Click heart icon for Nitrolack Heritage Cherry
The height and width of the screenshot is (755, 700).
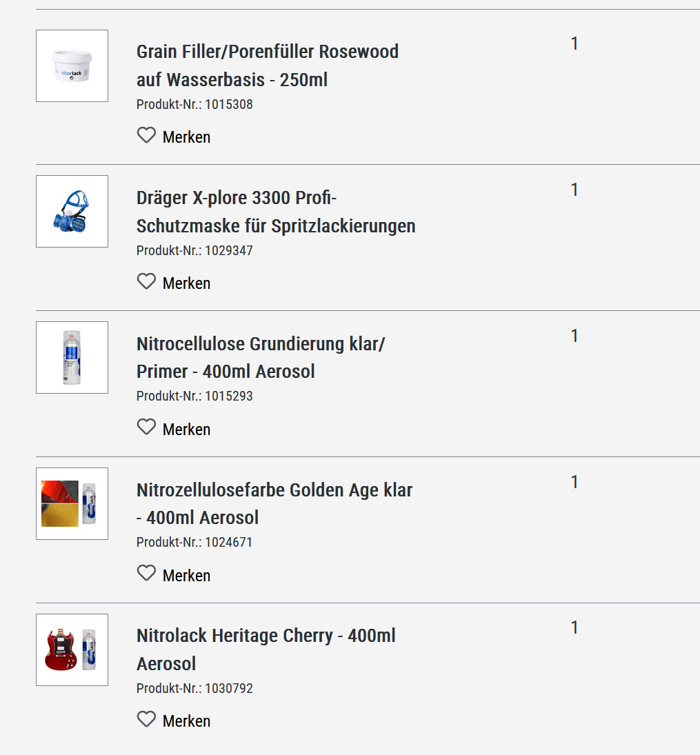pyautogui.click(x=146, y=719)
